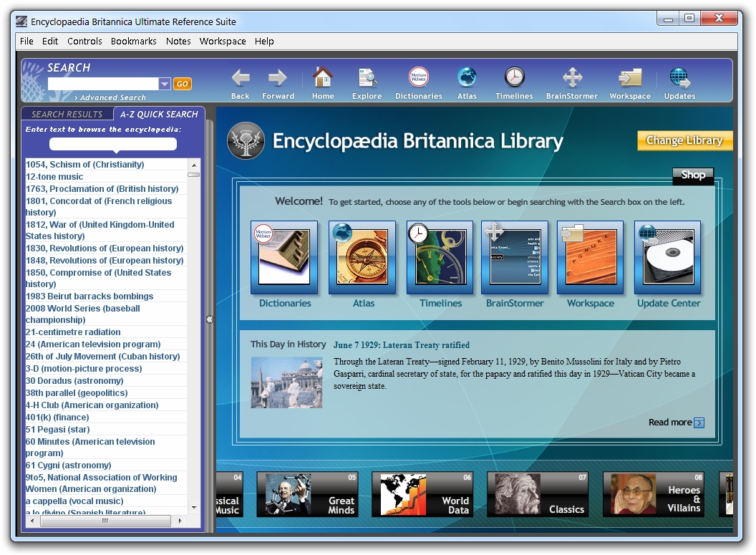This screenshot has width=756, height=555.
Task: Click the Update Center disc tile
Action: tap(668, 258)
